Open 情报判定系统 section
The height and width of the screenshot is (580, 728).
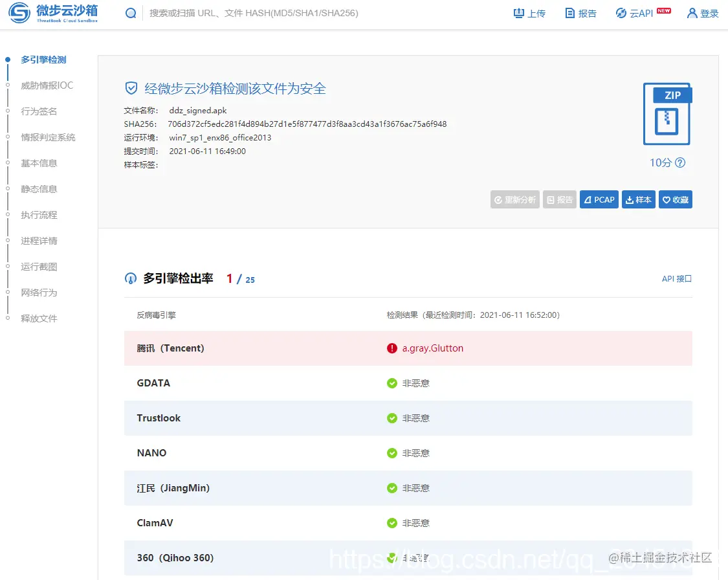pos(48,137)
